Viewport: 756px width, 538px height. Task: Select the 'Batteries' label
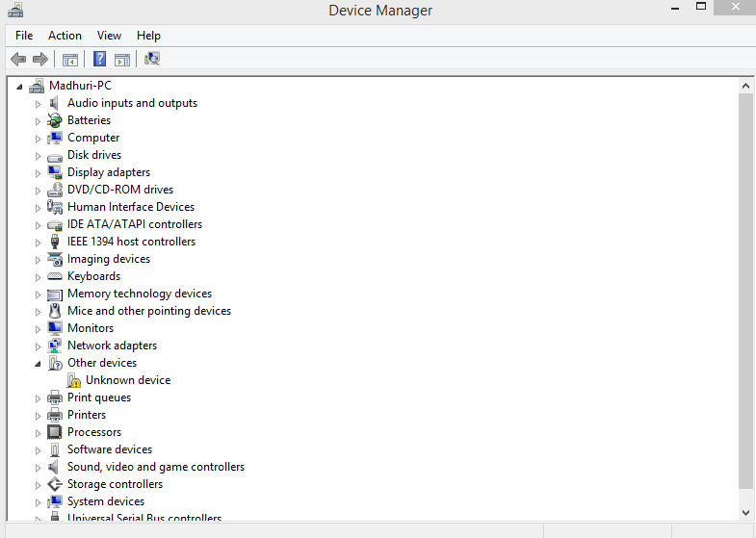click(x=90, y=120)
